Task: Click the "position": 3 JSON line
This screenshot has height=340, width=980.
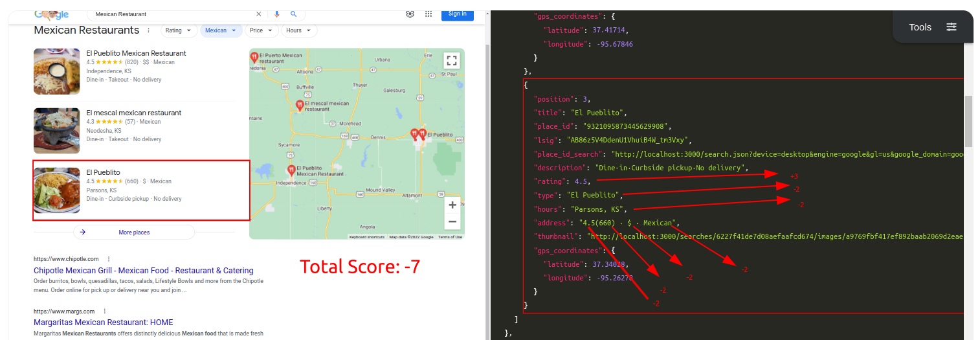Action: tap(562, 99)
